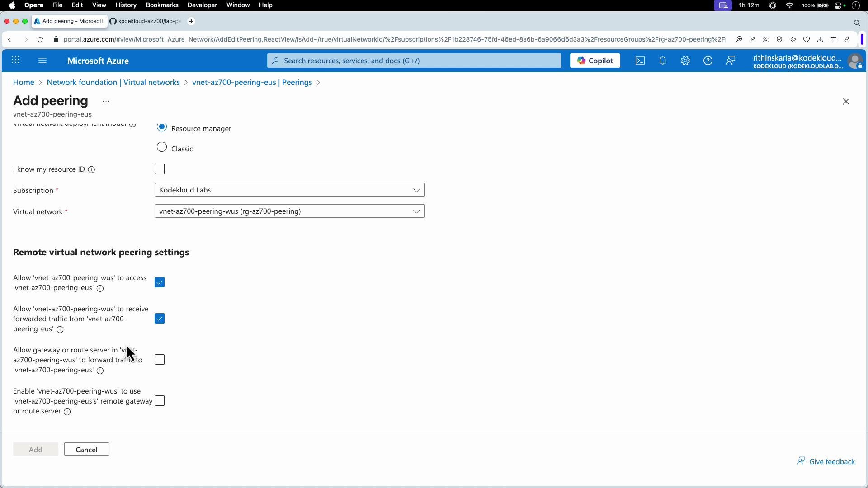Screen dimensions: 868x488
Task: Open the Developer menu
Action: coord(202,5)
